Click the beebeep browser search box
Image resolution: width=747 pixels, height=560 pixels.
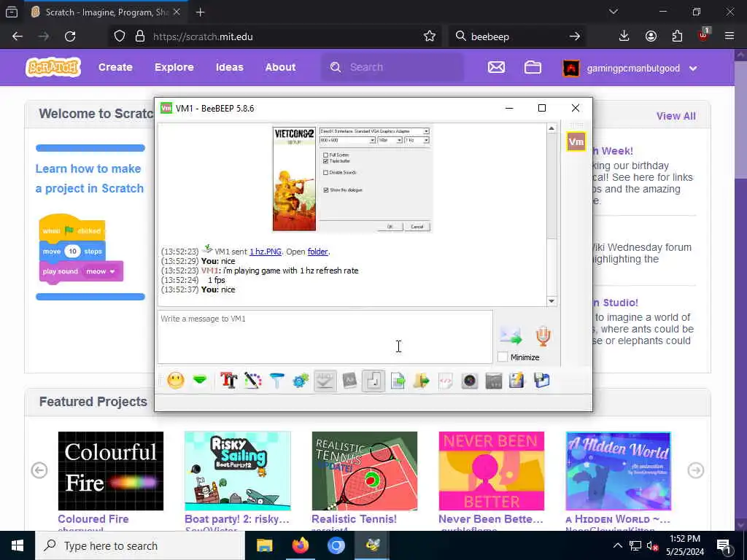coord(517,36)
